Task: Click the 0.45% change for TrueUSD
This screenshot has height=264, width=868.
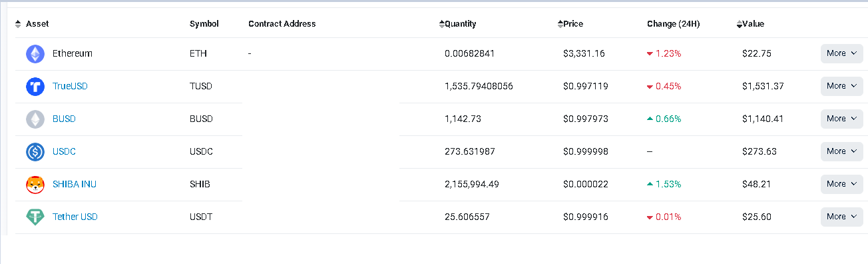Action: click(x=664, y=86)
